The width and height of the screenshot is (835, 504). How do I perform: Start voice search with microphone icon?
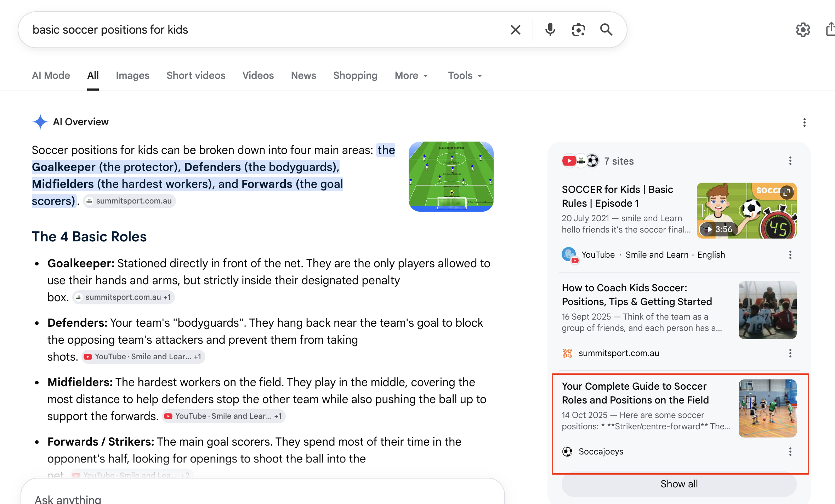point(550,30)
